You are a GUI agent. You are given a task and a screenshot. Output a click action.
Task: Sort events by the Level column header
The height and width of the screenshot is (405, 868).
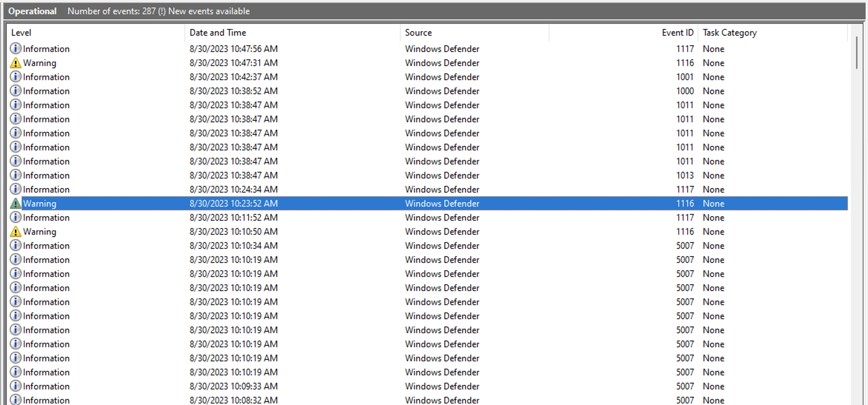coord(21,33)
